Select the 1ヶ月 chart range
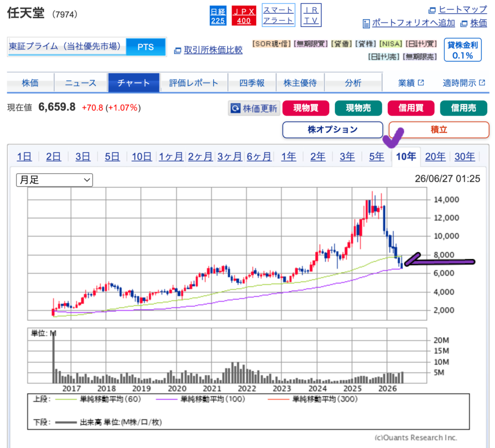The image size is (495, 448). tap(171, 156)
